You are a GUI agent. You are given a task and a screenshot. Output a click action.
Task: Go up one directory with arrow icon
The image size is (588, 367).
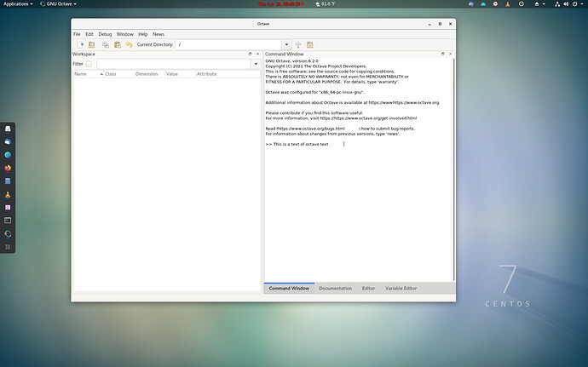(x=298, y=44)
